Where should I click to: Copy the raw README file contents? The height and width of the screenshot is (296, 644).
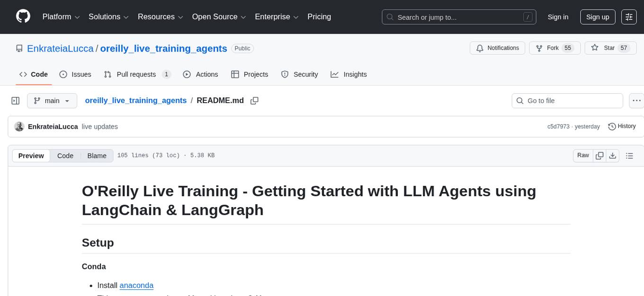click(599, 155)
